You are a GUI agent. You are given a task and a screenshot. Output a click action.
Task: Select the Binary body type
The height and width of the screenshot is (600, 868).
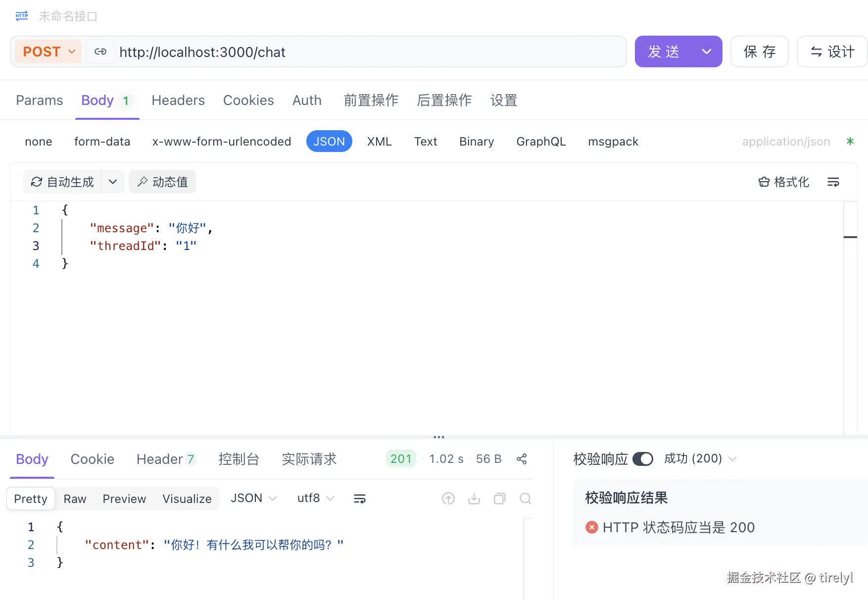point(477,142)
